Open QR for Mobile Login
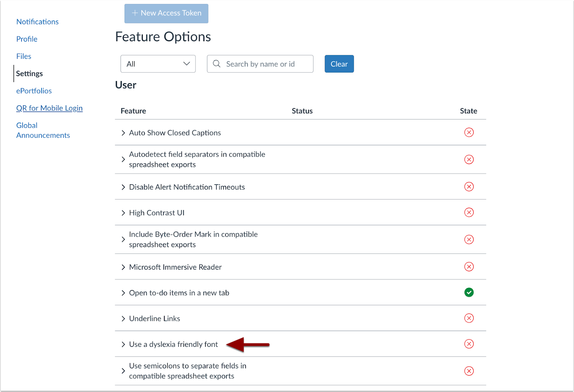Image resolution: width=574 pixels, height=392 pixels. point(49,108)
